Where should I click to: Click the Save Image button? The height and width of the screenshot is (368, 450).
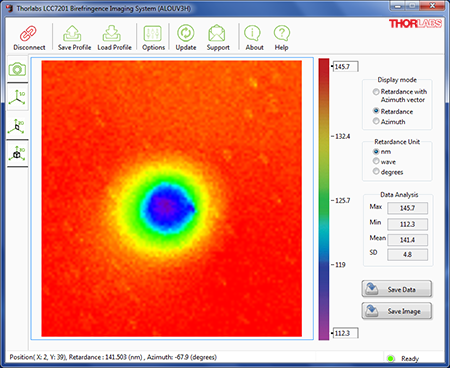pyautogui.click(x=397, y=311)
